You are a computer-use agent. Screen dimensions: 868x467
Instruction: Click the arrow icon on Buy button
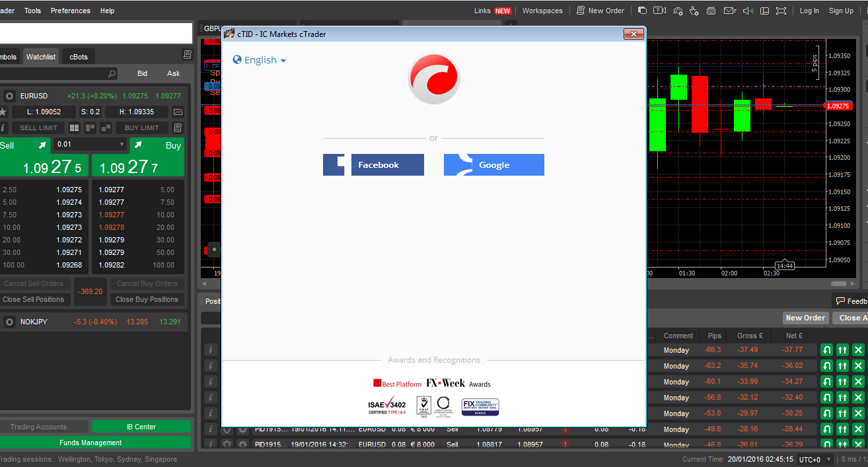[x=139, y=145]
